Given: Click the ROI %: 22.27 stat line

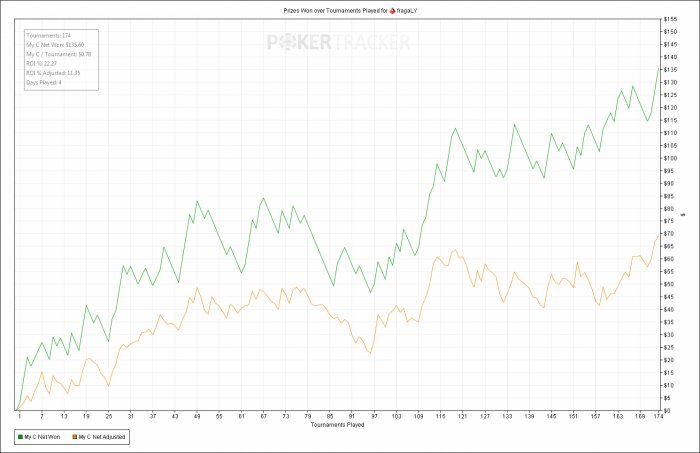Looking at the screenshot, I should tap(41, 63).
